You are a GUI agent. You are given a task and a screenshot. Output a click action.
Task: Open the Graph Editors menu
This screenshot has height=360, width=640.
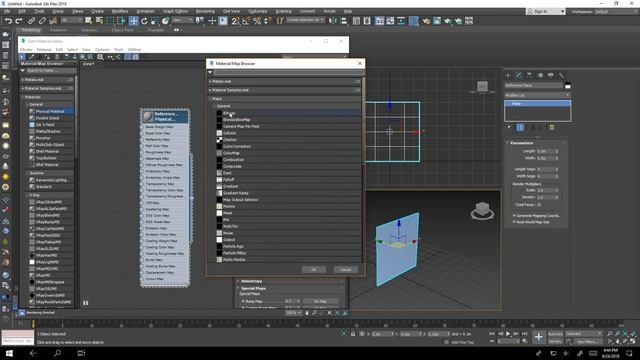click(x=176, y=11)
